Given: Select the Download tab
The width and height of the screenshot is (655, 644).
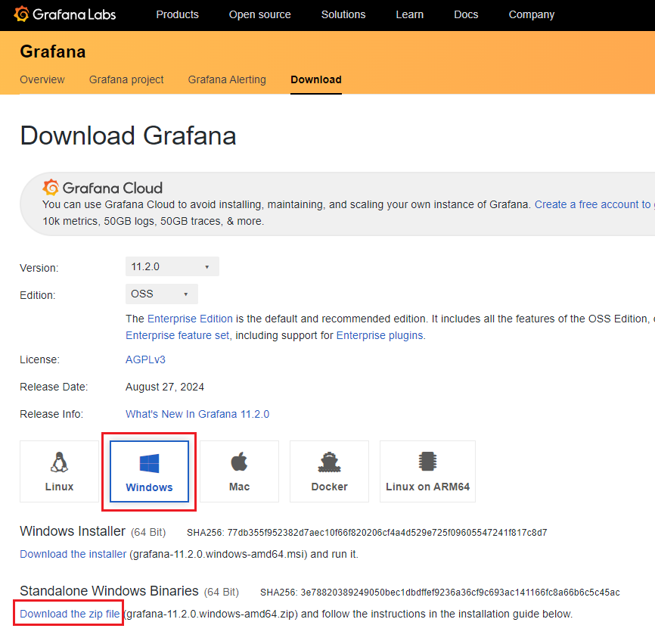Looking at the screenshot, I should 316,79.
